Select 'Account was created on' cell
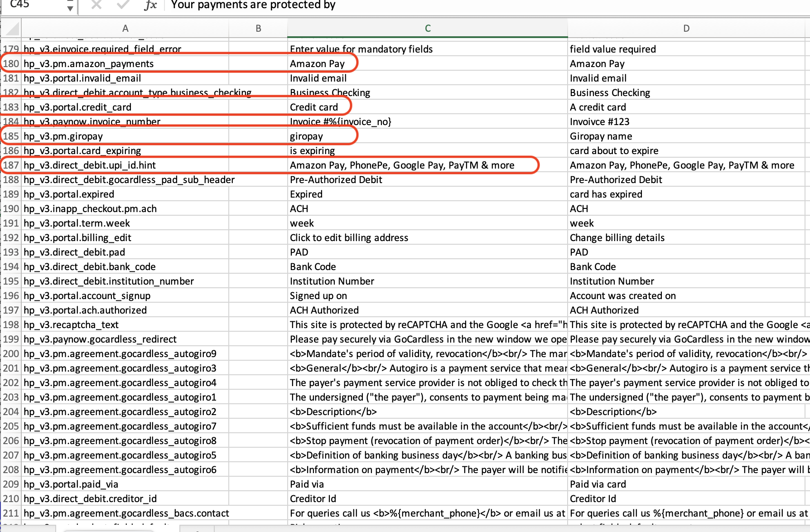This screenshot has width=810, height=532. (686, 296)
